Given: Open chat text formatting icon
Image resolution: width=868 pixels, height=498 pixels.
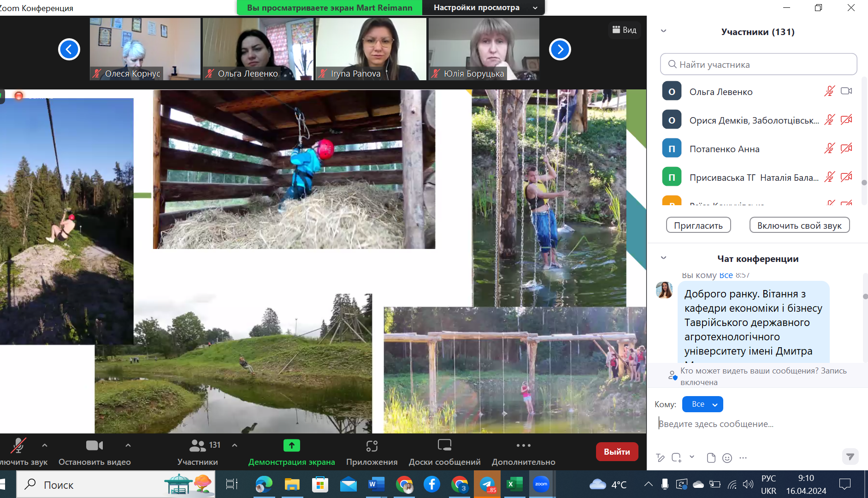Looking at the screenshot, I should [x=660, y=458].
